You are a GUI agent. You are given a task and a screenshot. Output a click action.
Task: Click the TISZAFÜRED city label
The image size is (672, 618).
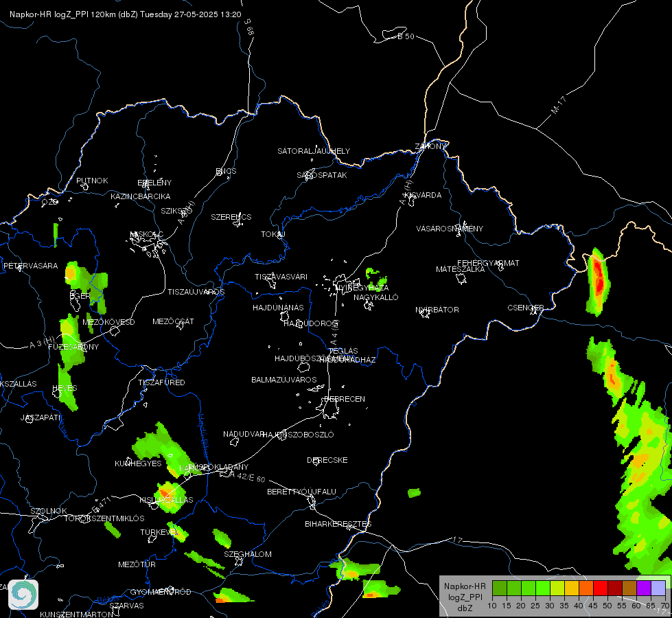coord(161,382)
